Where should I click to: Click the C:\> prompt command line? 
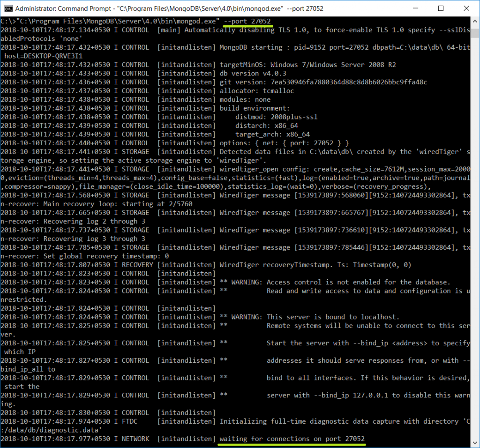(x=117, y=21)
